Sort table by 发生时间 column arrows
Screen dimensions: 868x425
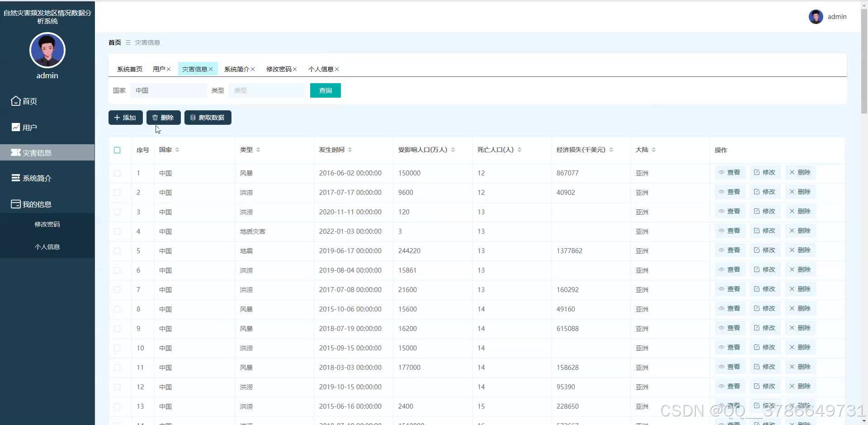pyautogui.click(x=350, y=150)
